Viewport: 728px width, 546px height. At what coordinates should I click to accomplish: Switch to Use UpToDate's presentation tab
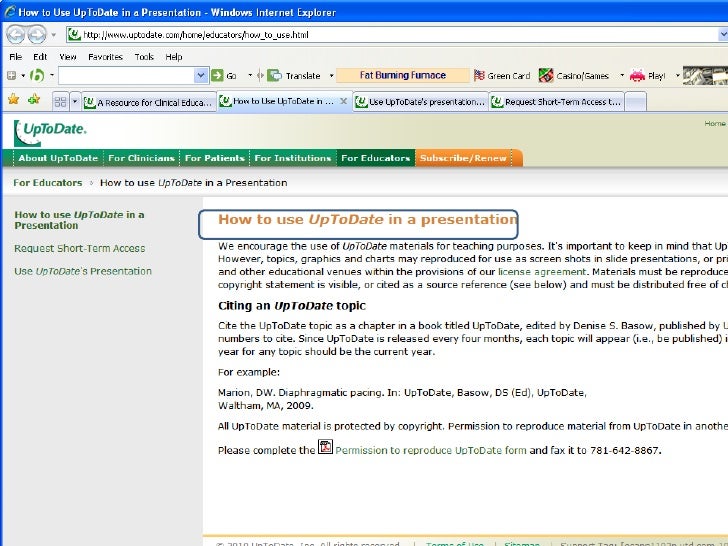[x=421, y=102]
